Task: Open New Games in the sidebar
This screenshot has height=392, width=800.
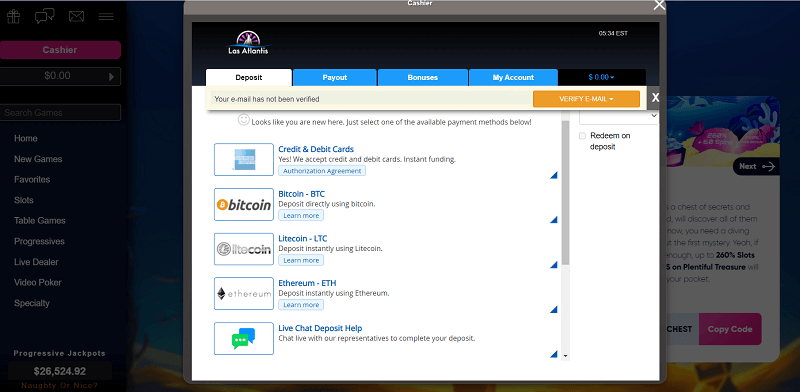Action: 38,159
